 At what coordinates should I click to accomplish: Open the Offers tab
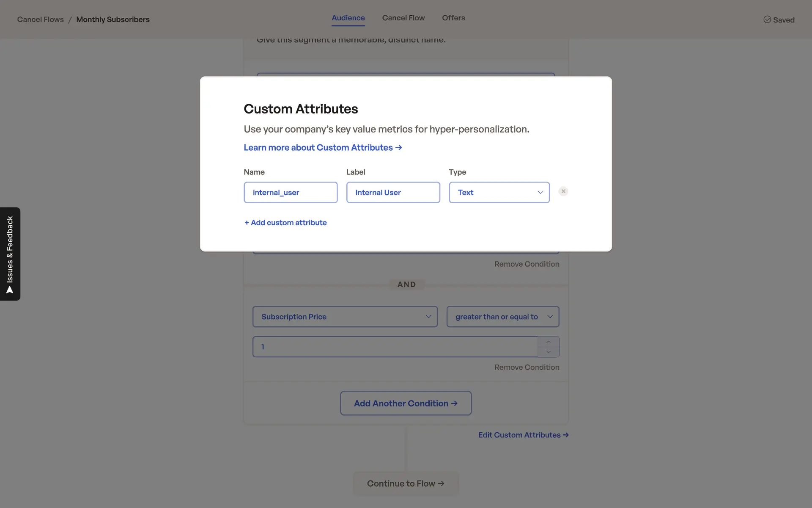(453, 18)
